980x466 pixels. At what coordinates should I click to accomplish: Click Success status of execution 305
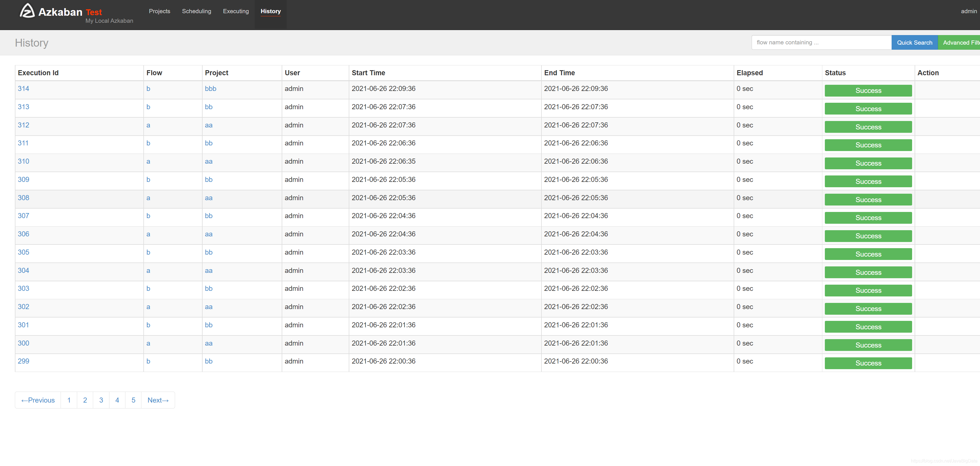pyautogui.click(x=868, y=254)
